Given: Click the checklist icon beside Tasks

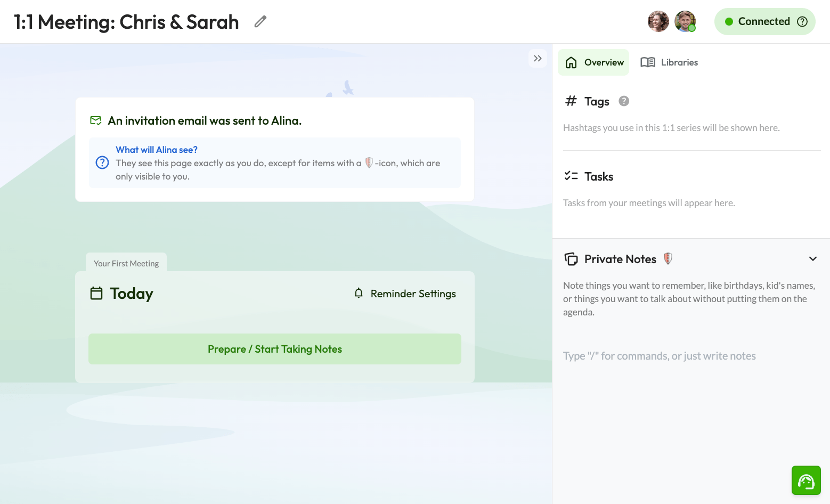Looking at the screenshot, I should [571, 176].
